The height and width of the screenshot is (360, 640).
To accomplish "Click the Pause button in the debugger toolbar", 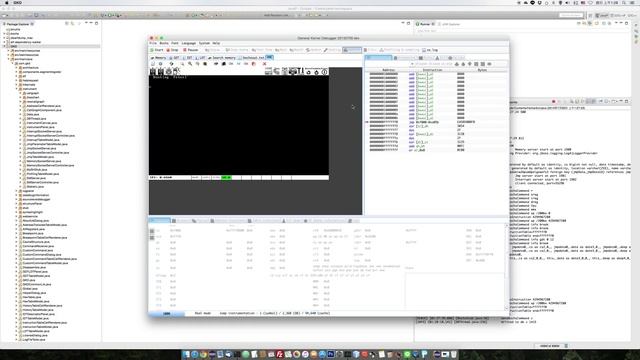I will click(x=191, y=50).
